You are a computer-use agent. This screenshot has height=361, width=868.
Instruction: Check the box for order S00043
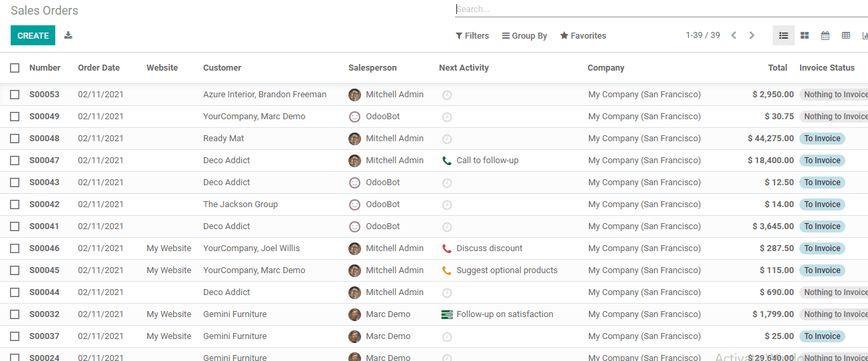click(15, 182)
